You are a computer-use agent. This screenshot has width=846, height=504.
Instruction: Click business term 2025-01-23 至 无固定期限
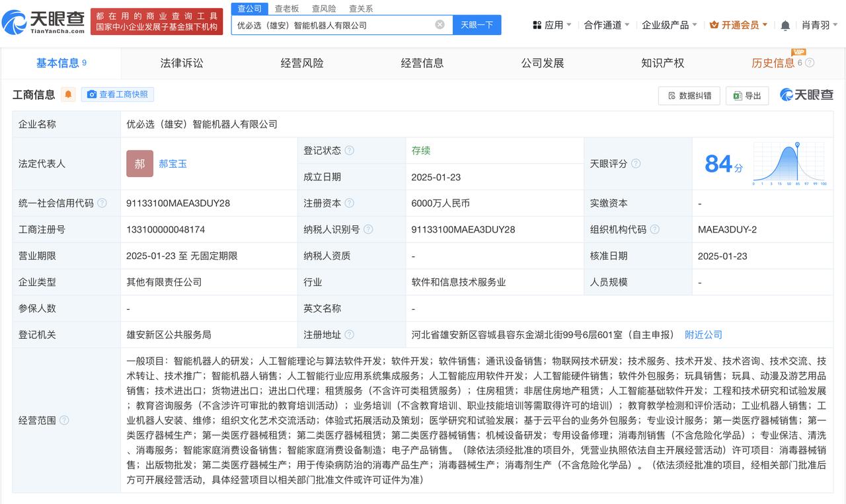coord(182,256)
